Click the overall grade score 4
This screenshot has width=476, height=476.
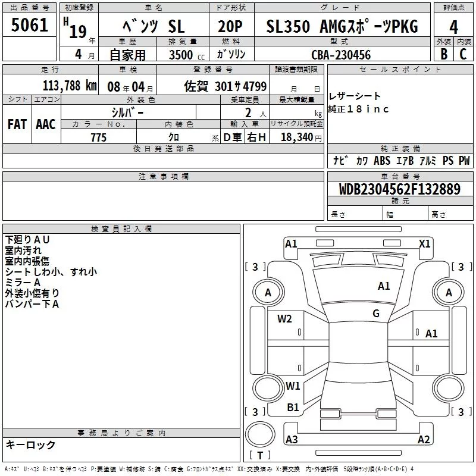453,27
